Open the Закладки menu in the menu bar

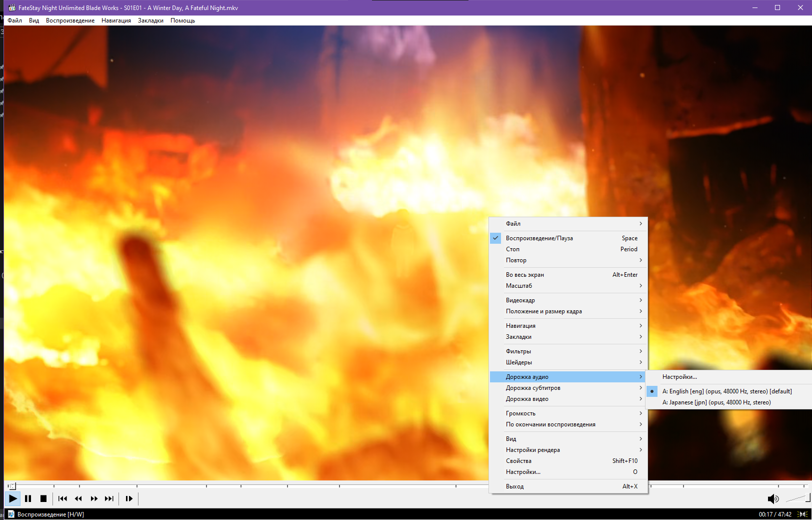(150, 21)
